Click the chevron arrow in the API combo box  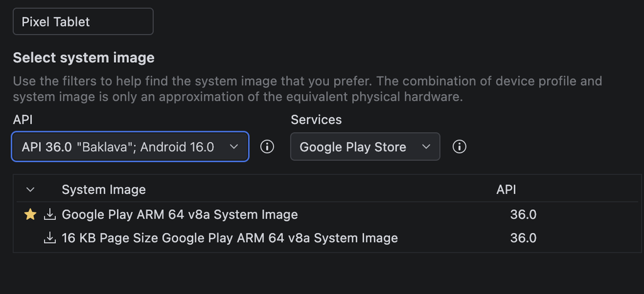234,146
